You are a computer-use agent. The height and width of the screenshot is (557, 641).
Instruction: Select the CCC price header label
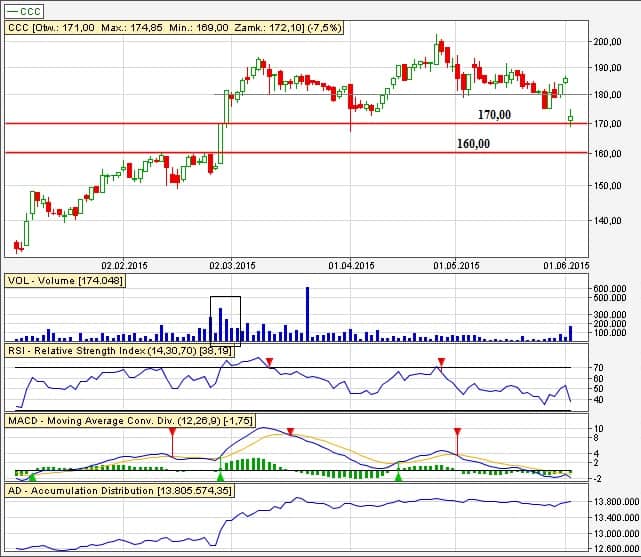(x=174, y=28)
